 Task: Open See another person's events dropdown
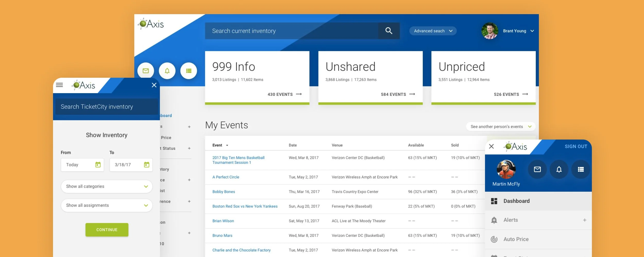click(x=501, y=127)
